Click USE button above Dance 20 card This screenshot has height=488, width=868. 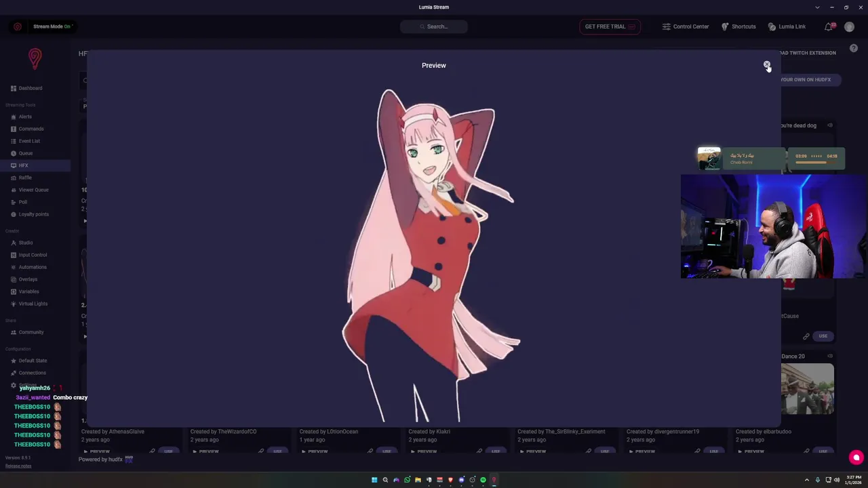823,336
